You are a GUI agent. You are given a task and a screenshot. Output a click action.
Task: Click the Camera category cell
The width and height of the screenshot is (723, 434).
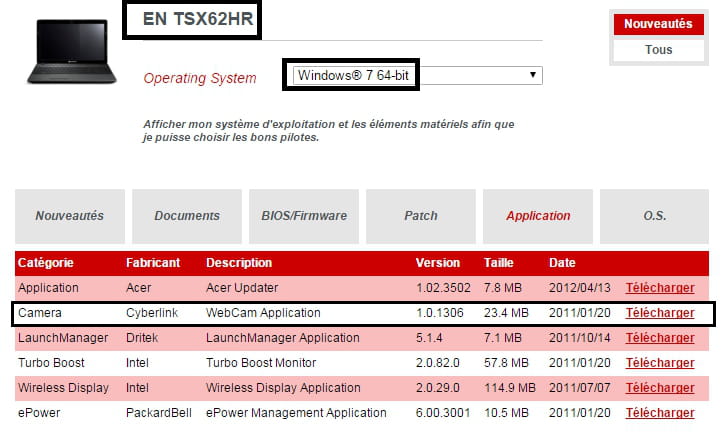pos(40,313)
